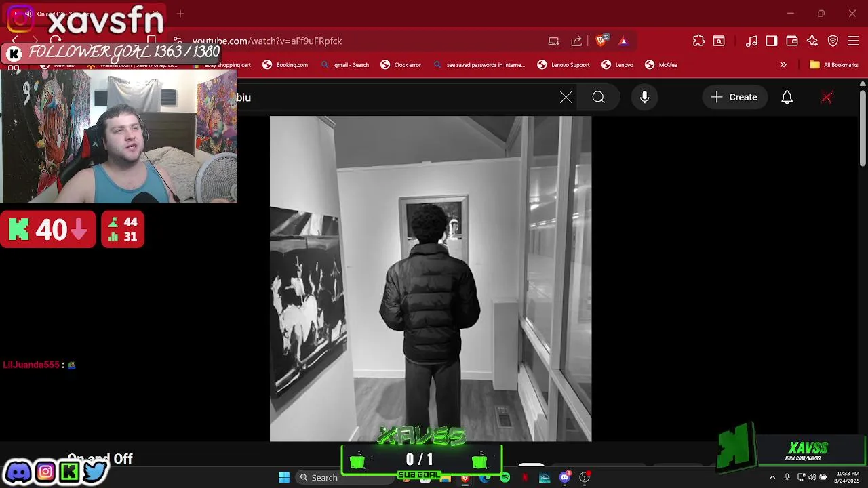Click the On and Off video title

click(100, 459)
